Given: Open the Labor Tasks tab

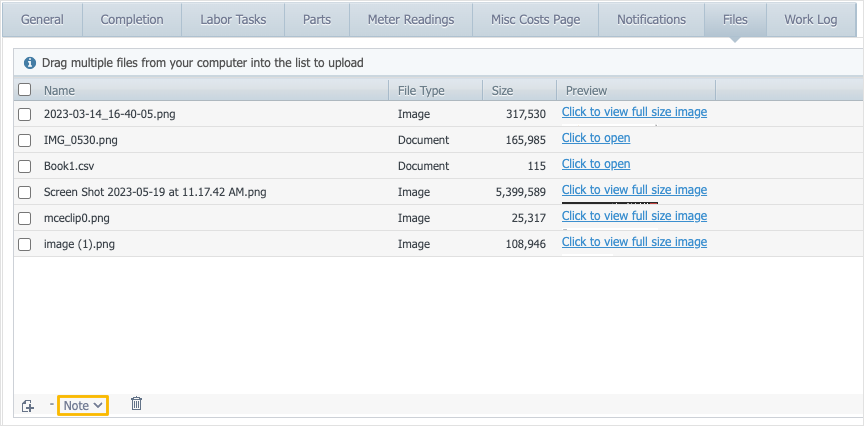Looking at the screenshot, I should pos(233,19).
